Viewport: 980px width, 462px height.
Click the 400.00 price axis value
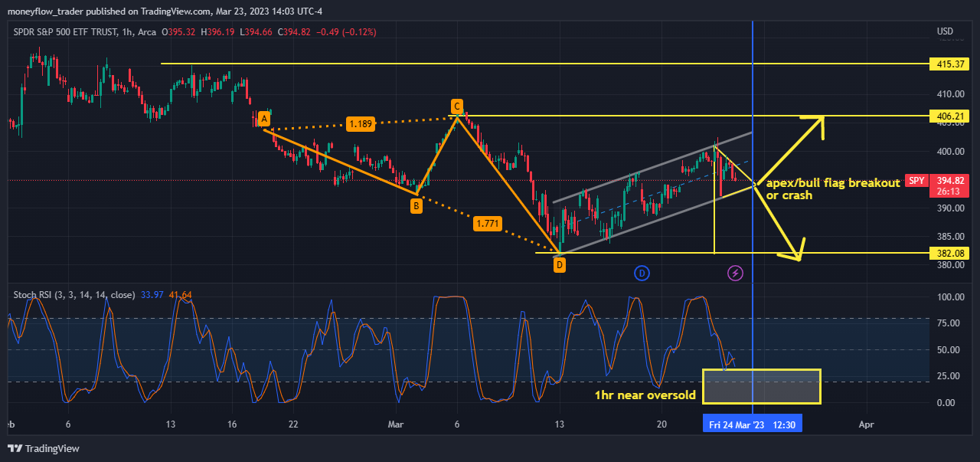(x=950, y=151)
